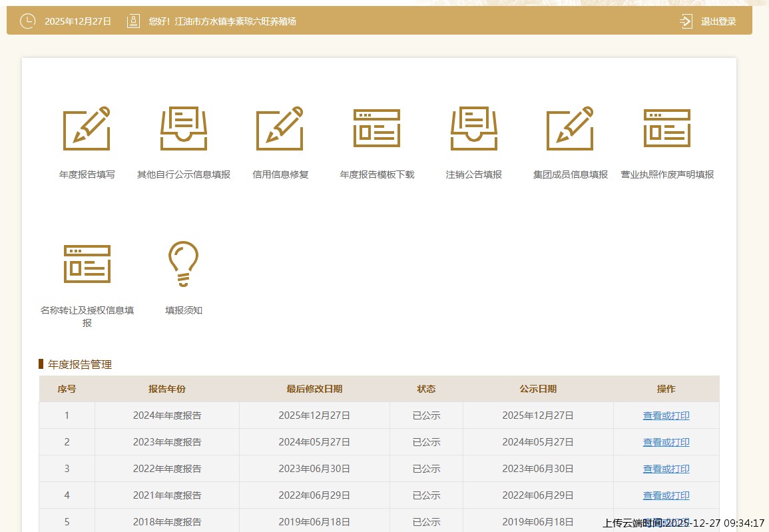The image size is (769, 532).
Task: Select the 年度报告模板下载 icon
Action: point(377,129)
